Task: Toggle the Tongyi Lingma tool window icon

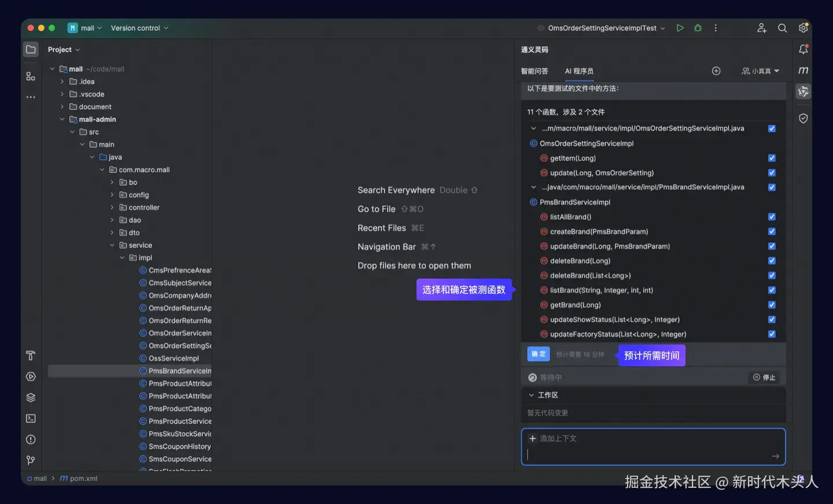Action: click(x=803, y=91)
